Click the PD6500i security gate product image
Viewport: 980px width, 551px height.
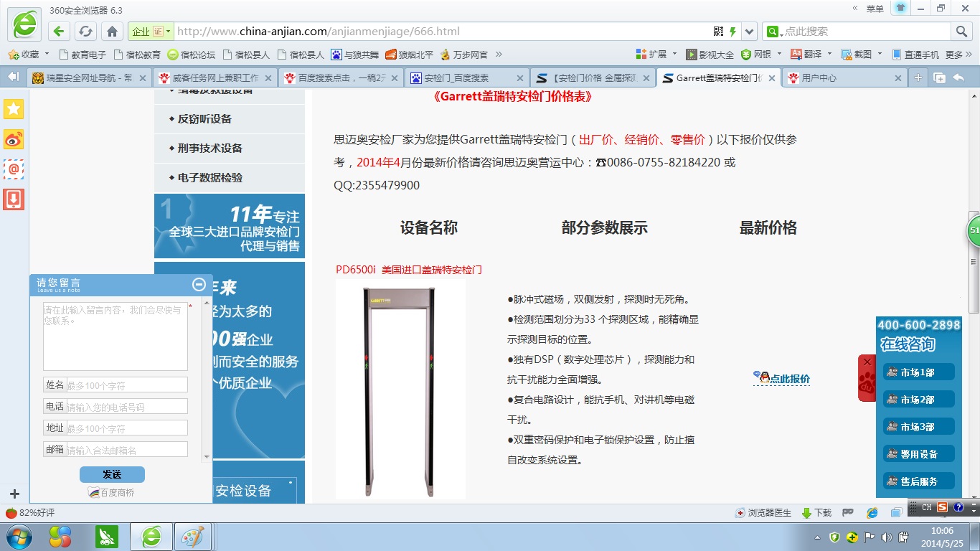click(400, 389)
